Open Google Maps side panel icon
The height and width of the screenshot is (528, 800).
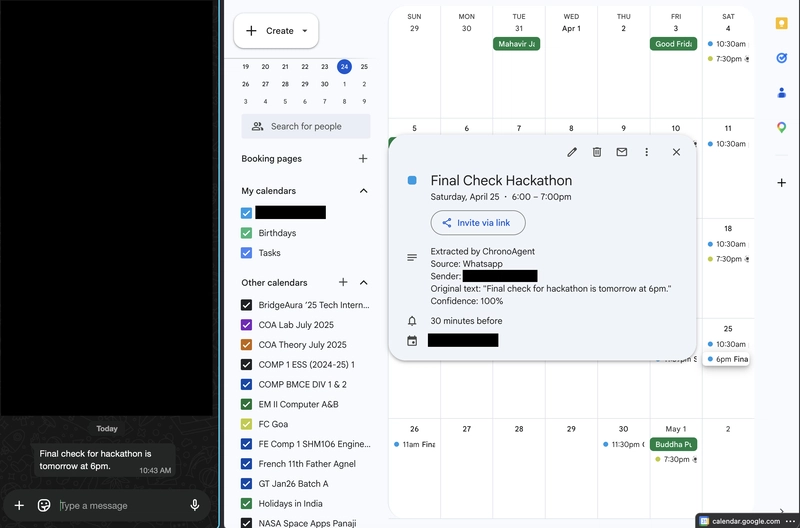point(781,127)
